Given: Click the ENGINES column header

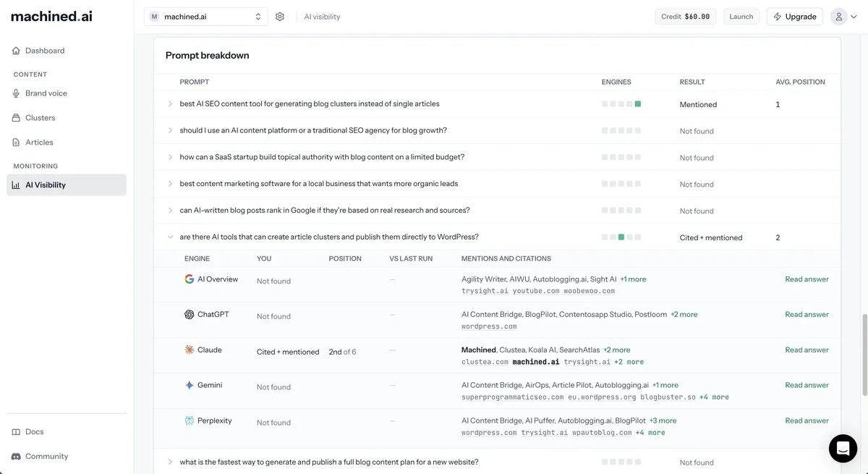Looking at the screenshot, I should [x=616, y=82].
